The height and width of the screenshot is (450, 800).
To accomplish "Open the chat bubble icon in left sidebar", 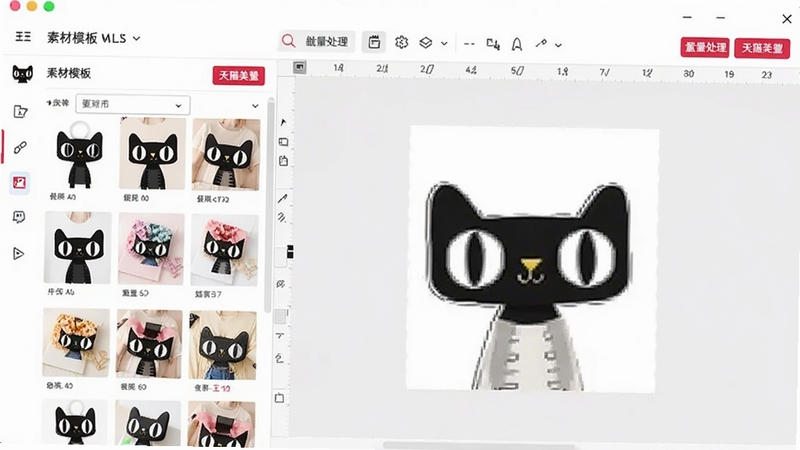I will click(19, 217).
